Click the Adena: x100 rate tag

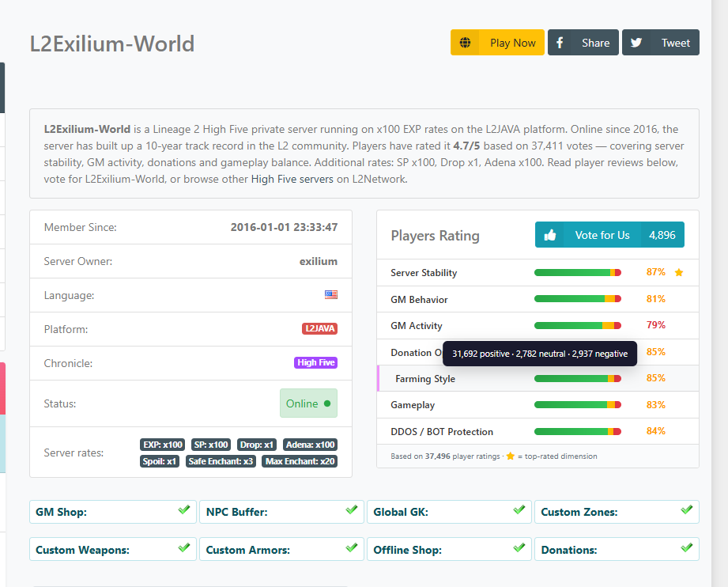(310, 445)
